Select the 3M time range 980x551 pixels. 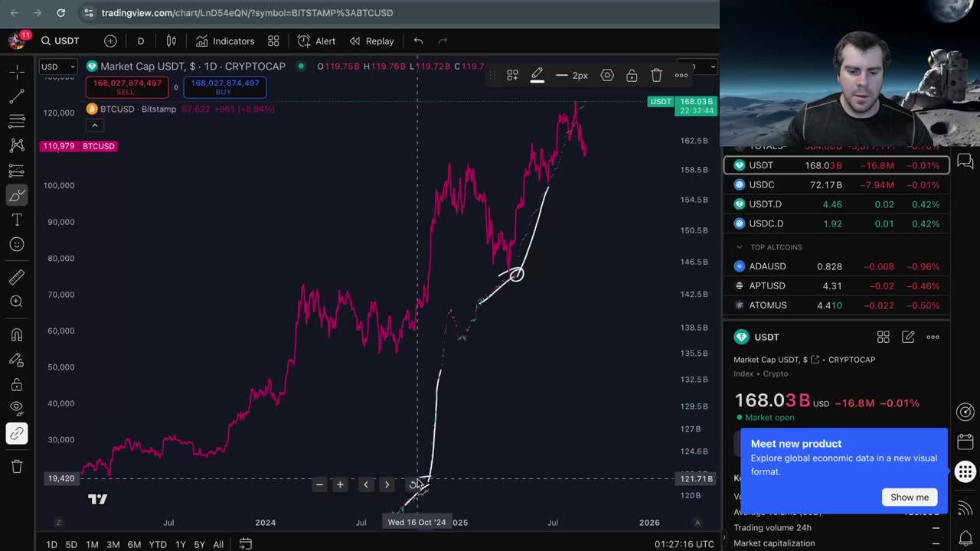point(113,544)
